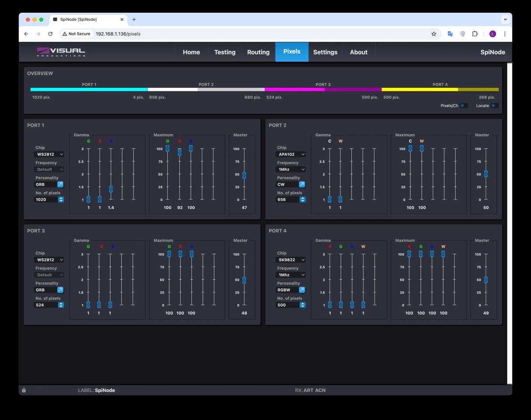This screenshot has width=531, height=420.
Task: Turn on the Locate toggle
Action: (x=494, y=105)
